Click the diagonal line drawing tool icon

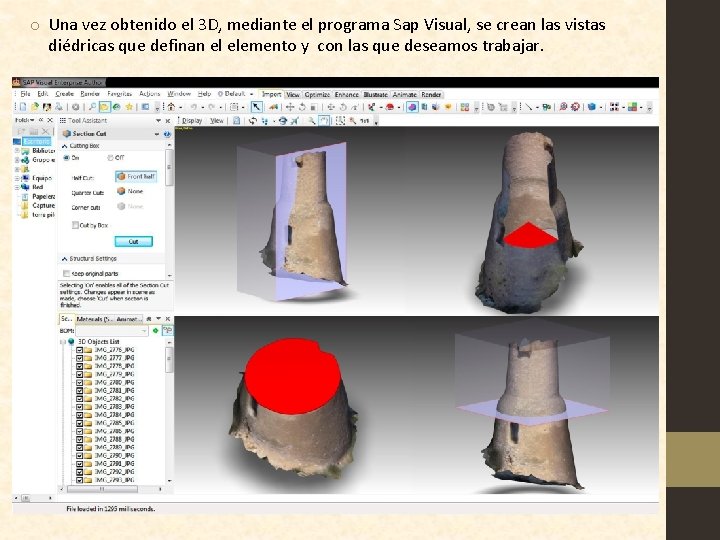pos(529,107)
